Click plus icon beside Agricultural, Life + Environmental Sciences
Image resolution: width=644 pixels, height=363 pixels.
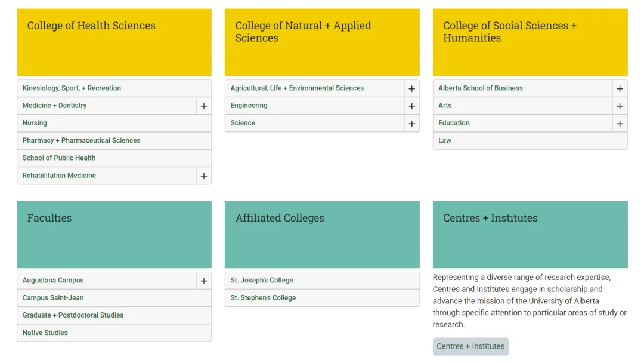click(x=411, y=89)
